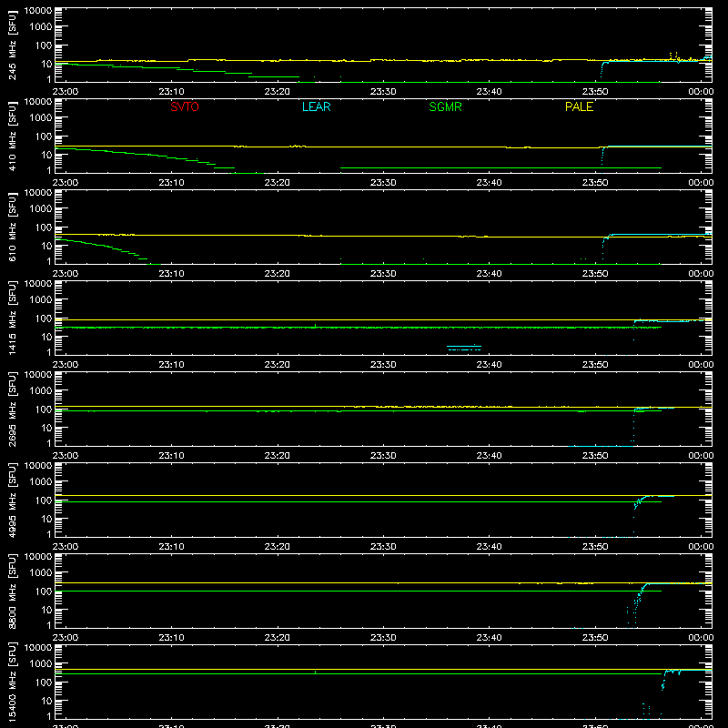Click 23:10 time label below 610 MHz panel

pyautogui.click(x=171, y=274)
